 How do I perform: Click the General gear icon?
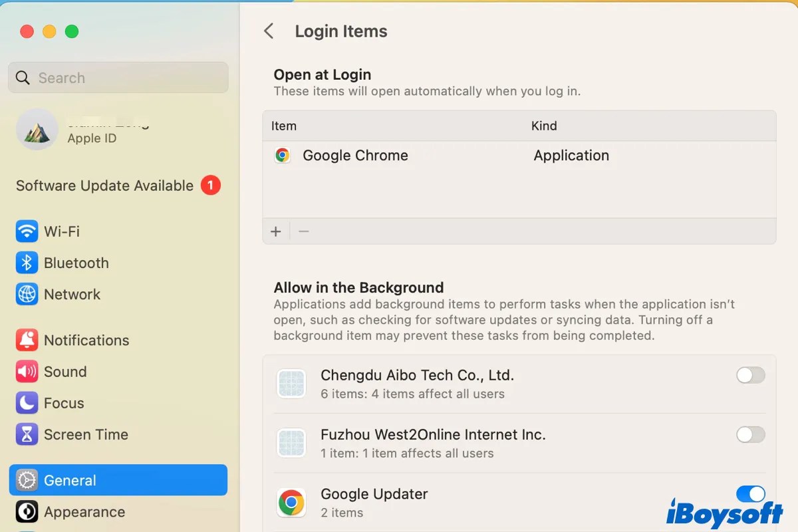(27, 480)
